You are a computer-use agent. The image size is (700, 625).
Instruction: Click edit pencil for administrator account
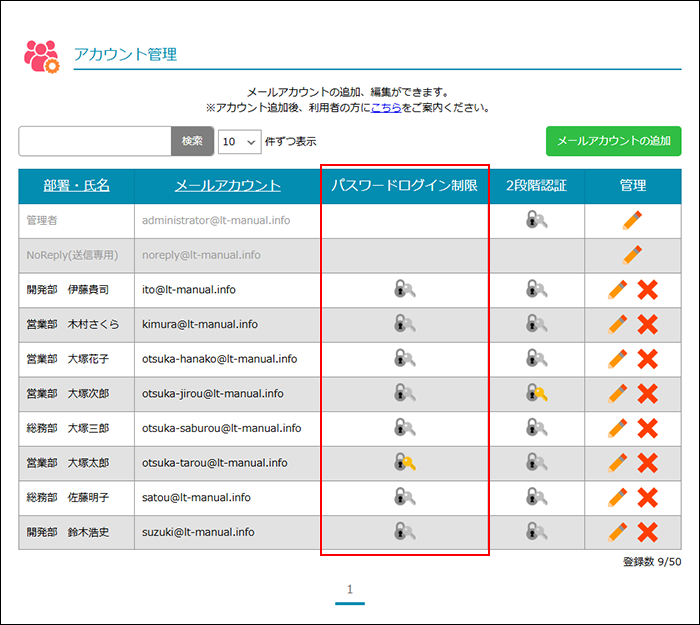click(632, 220)
